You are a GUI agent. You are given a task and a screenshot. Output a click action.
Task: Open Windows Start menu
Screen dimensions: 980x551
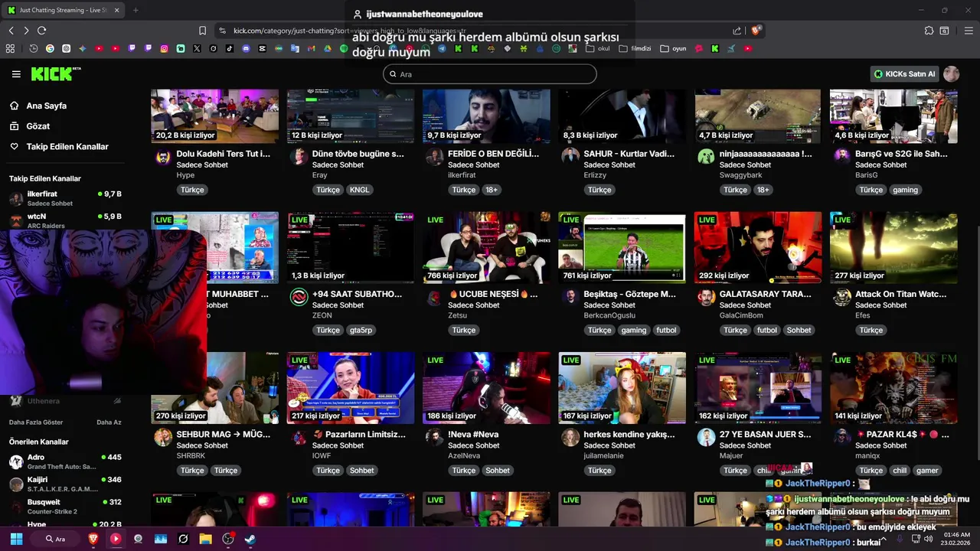click(16, 539)
